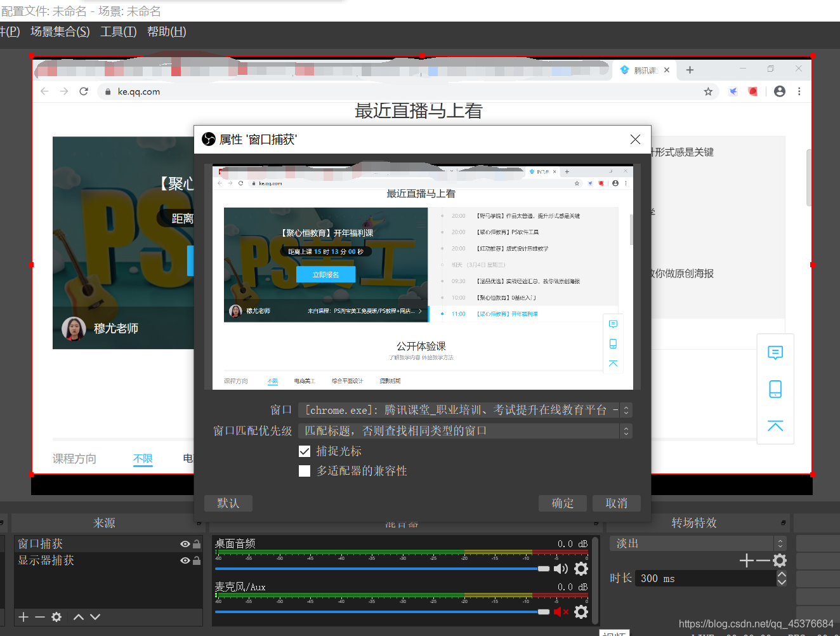This screenshot has width=840, height=636.
Task: Click the mobile phone icon in preview sidebar
Action: tap(775, 389)
